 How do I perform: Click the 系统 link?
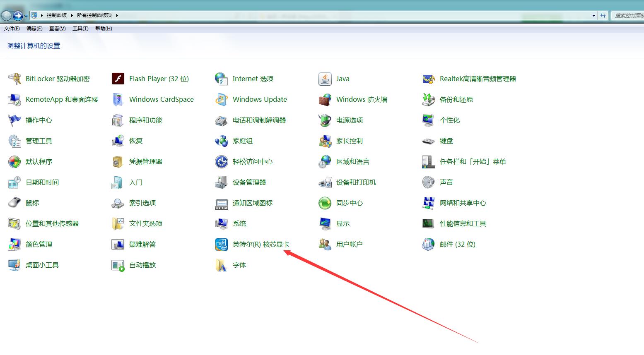239,223
